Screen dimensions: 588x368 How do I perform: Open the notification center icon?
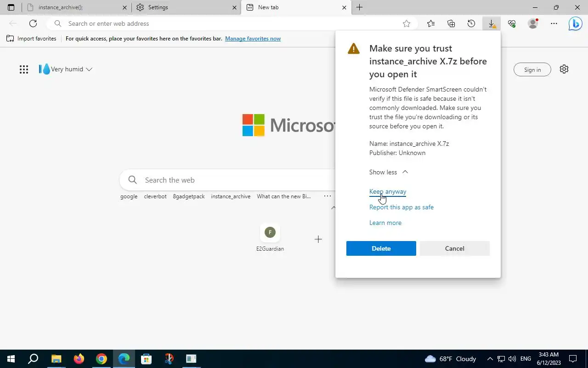[573, 359]
